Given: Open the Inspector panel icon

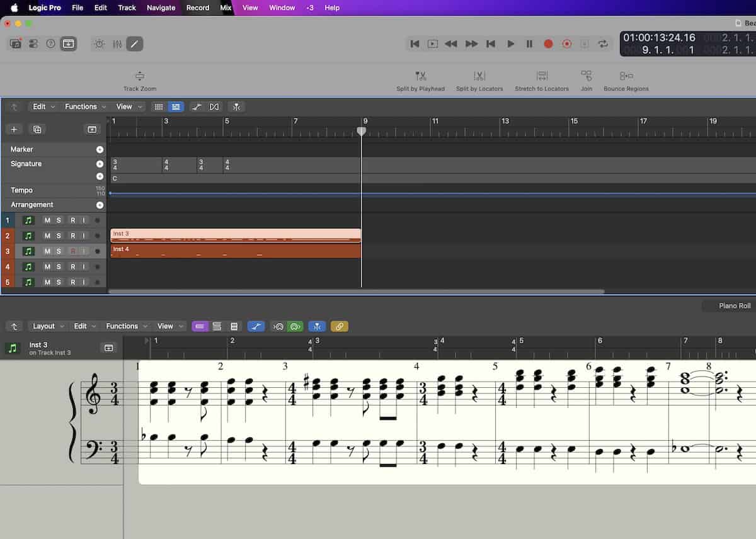Looking at the screenshot, I should point(33,44).
